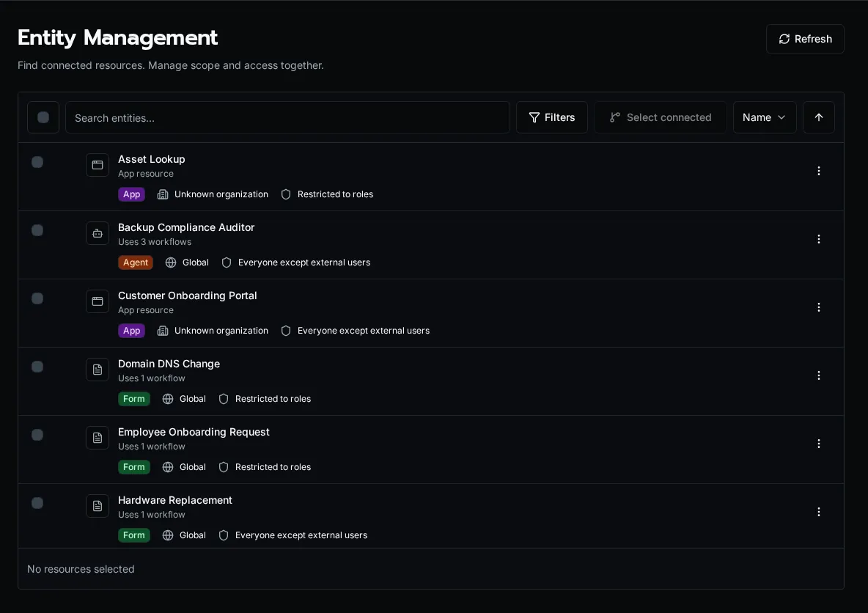Select the Asset Lookup checkbox
868x613 pixels.
coord(37,162)
